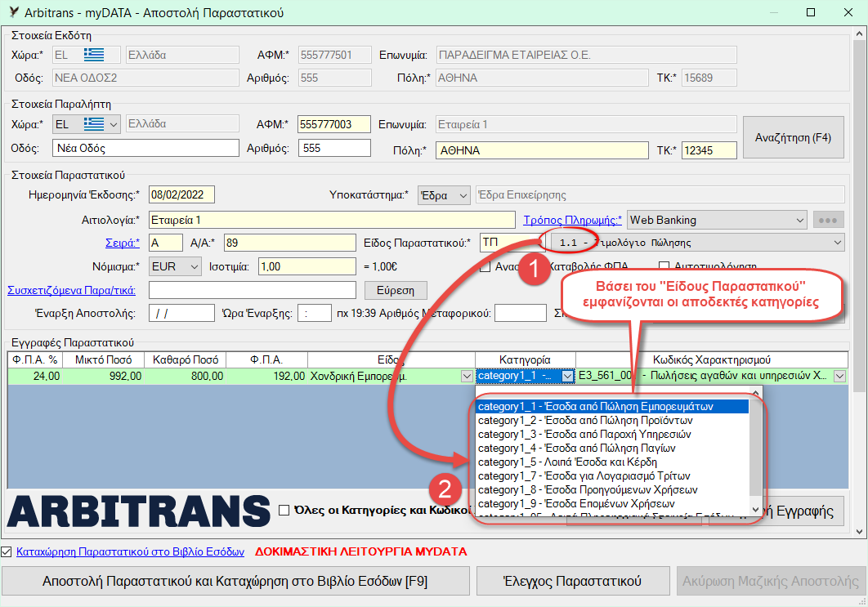Open the recipient Χώρα country dropdown

tap(113, 124)
